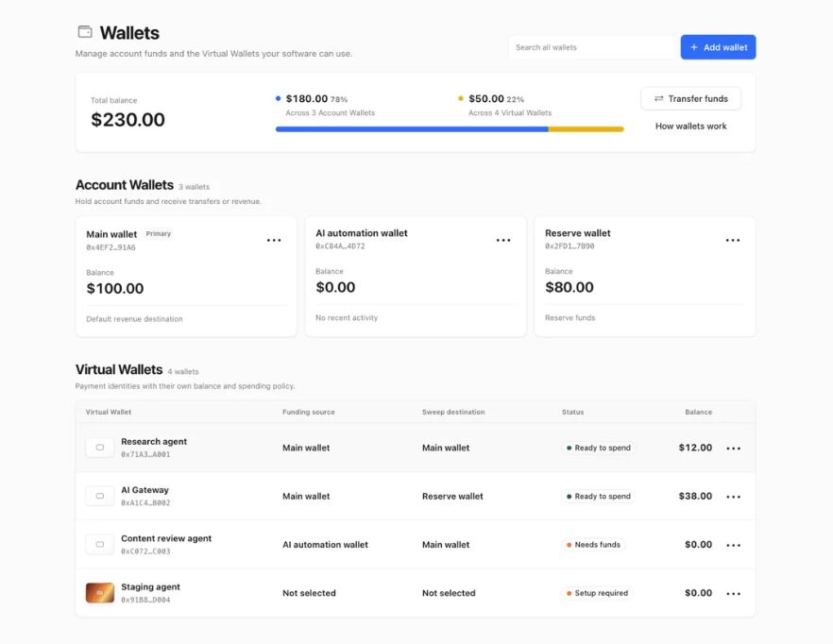This screenshot has height=644, width=833.
Task: Click the wallet icon beside Wallets title
Action: (x=85, y=32)
